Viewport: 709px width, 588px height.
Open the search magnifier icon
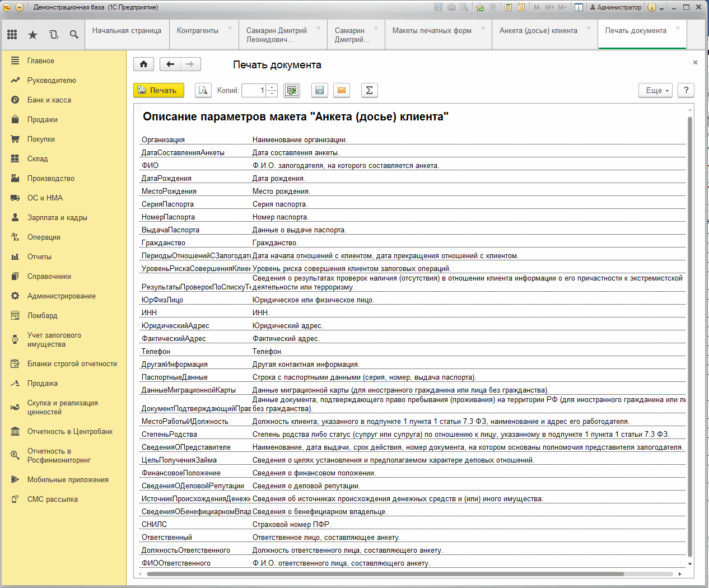[x=74, y=35]
